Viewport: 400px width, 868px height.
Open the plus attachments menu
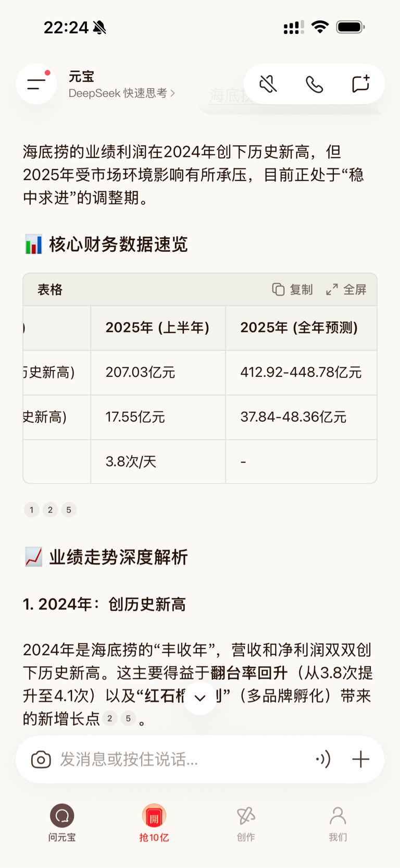pyautogui.click(x=360, y=759)
